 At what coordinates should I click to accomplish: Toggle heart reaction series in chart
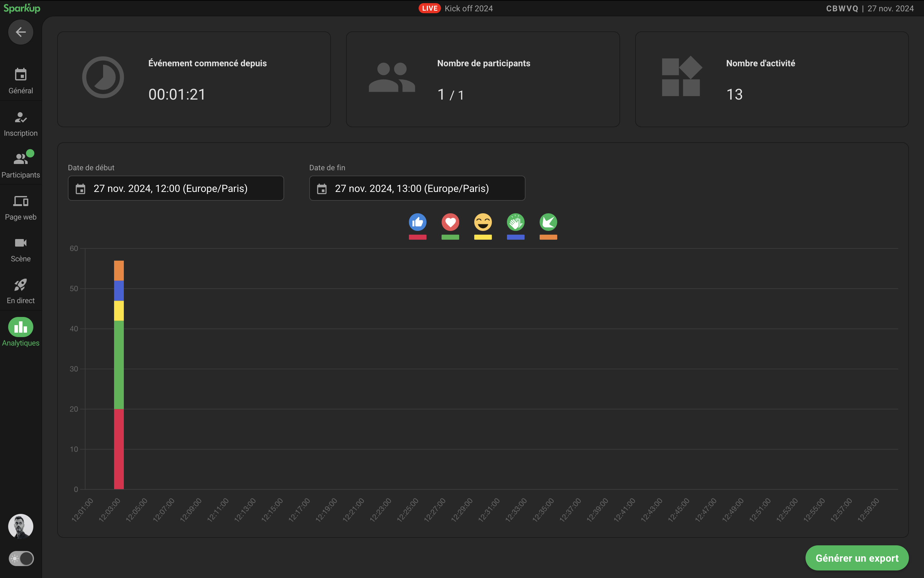450,222
